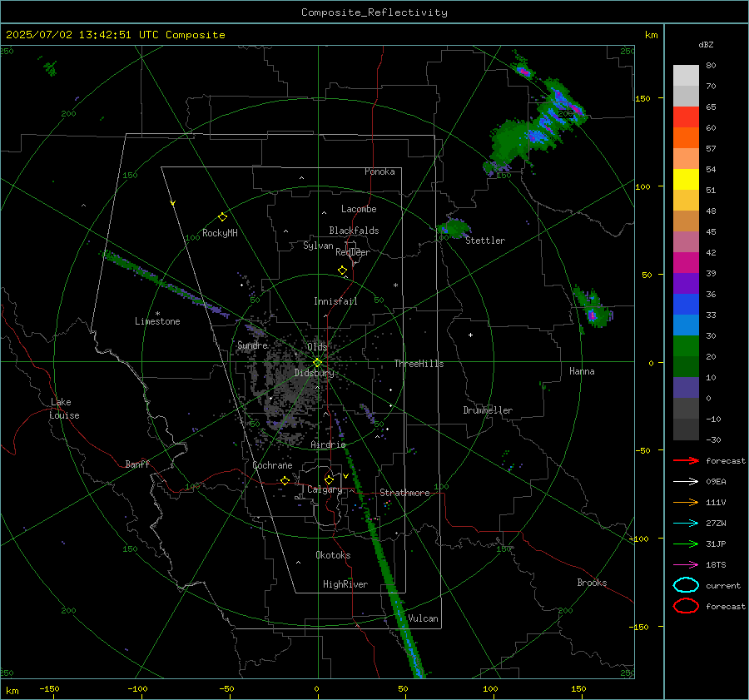Click the Brooks label

[x=592, y=583]
